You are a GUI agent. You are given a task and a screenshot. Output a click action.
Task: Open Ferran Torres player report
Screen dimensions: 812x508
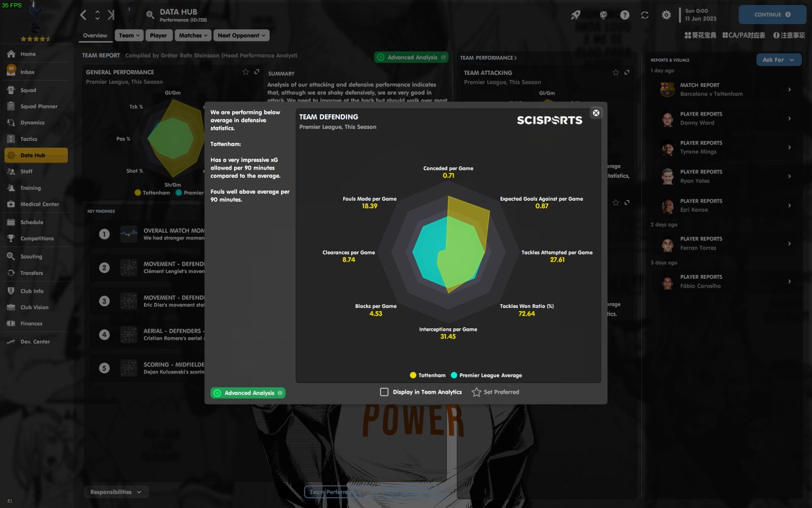726,243
